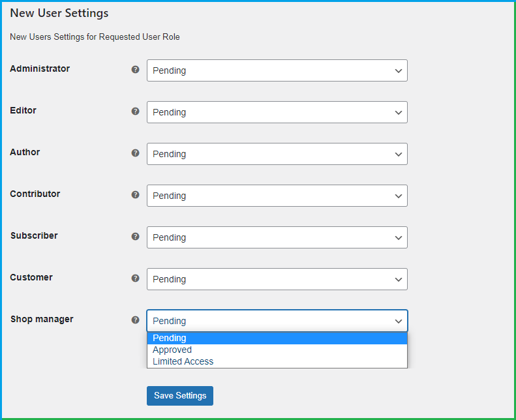516x420 pixels.
Task: Open the Subscriber status dropdown
Action: [x=277, y=237]
